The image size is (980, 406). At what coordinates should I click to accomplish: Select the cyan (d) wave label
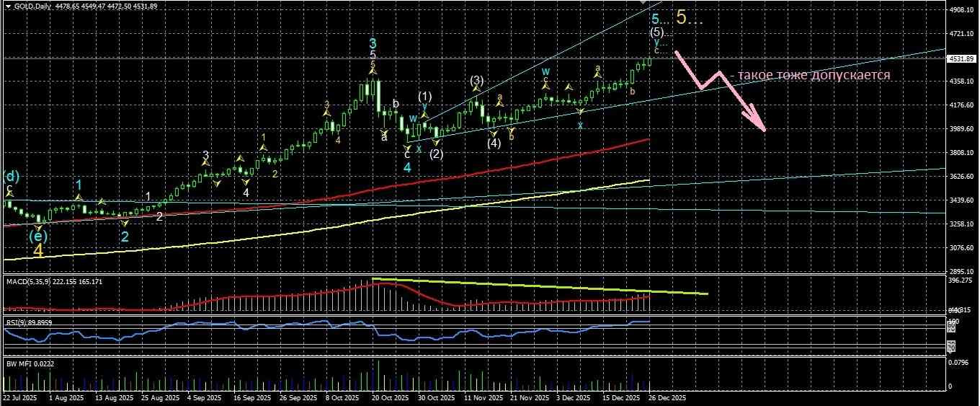pyautogui.click(x=12, y=176)
